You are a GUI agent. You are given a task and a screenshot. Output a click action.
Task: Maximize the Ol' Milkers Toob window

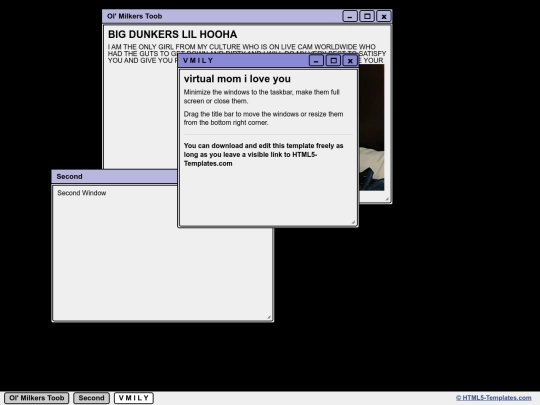click(367, 16)
